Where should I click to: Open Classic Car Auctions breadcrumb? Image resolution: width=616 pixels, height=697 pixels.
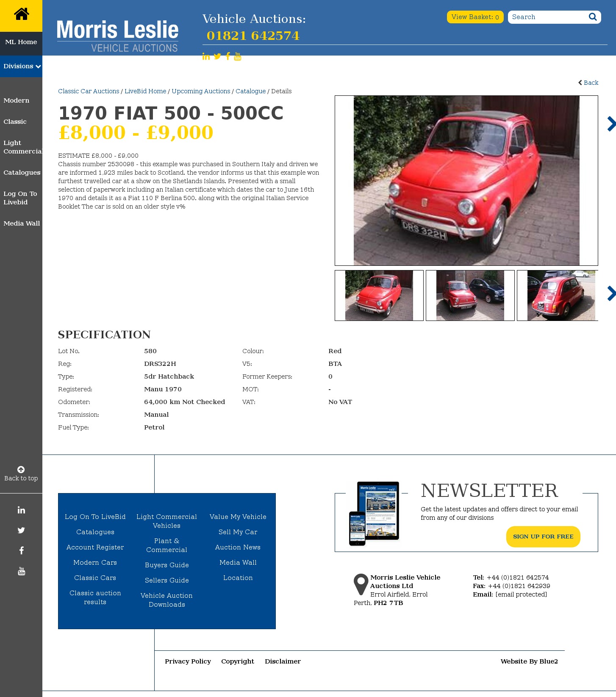coord(89,91)
